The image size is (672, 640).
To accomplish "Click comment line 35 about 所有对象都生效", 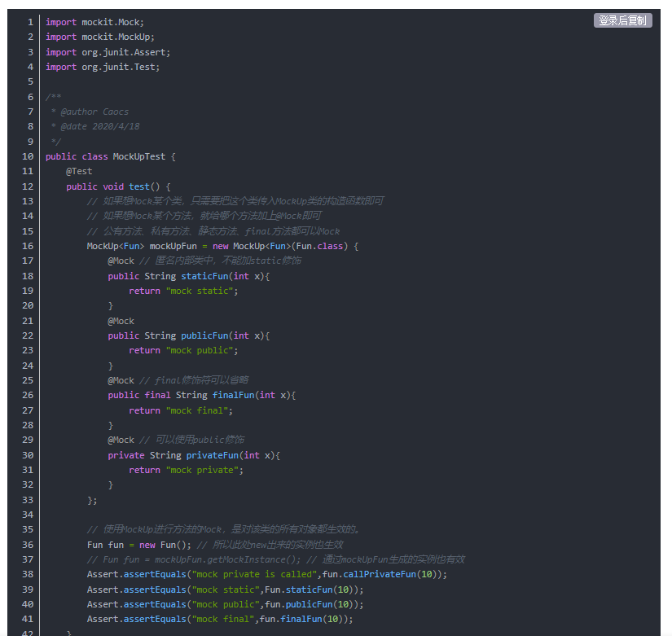I will click(223, 530).
